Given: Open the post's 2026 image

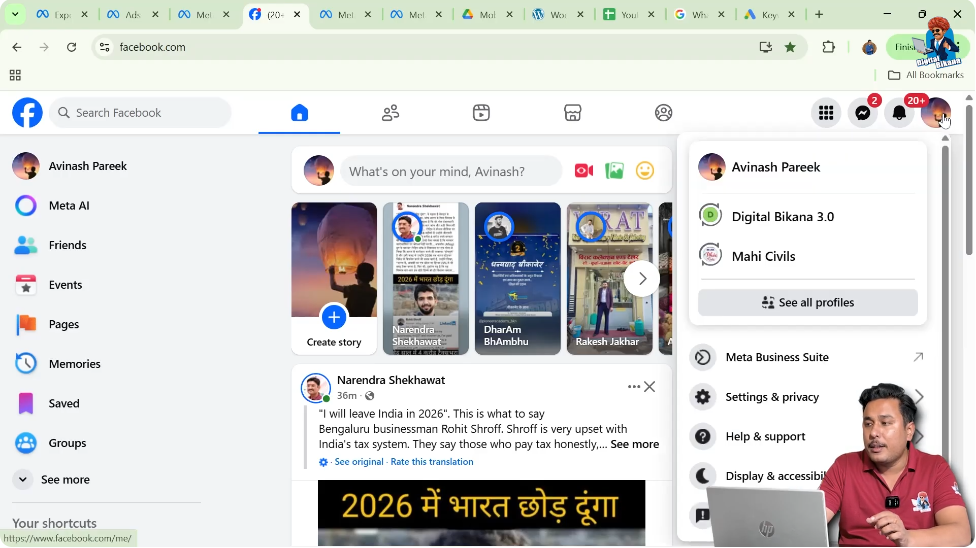Looking at the screenshot, I should [482, 513].
